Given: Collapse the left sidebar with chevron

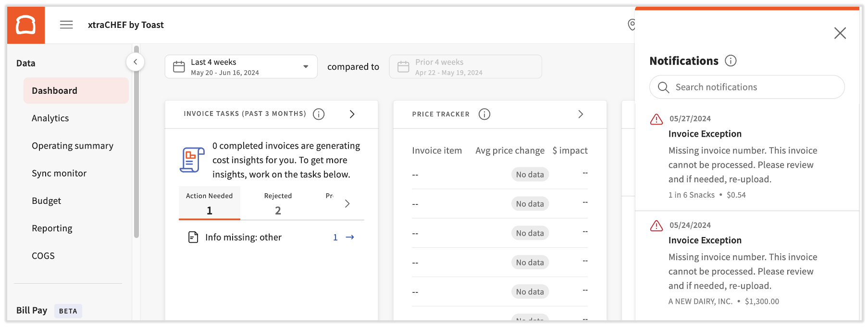Looking at the screenshot, I should [136, 62].
